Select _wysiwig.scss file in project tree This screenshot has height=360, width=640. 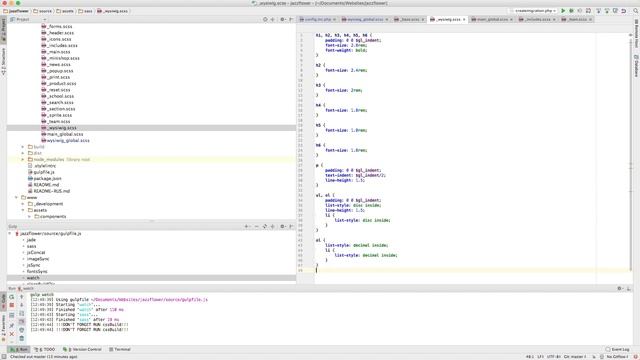point(59,128)
